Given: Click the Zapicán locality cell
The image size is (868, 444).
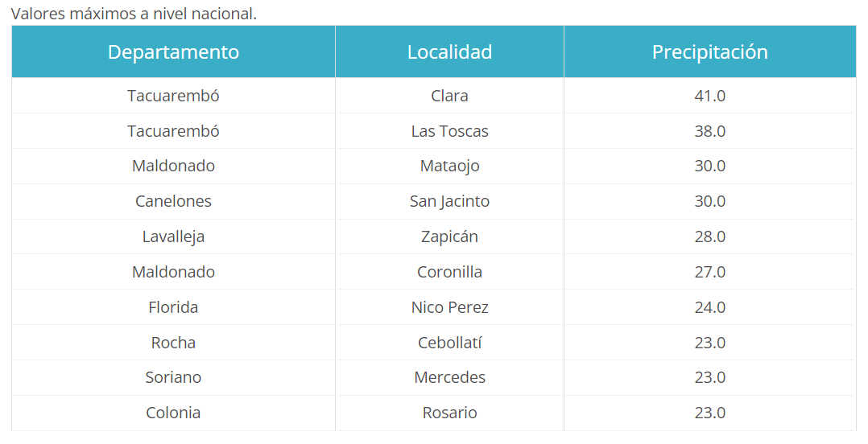Looking at the screenshot, I should point(449,237).
